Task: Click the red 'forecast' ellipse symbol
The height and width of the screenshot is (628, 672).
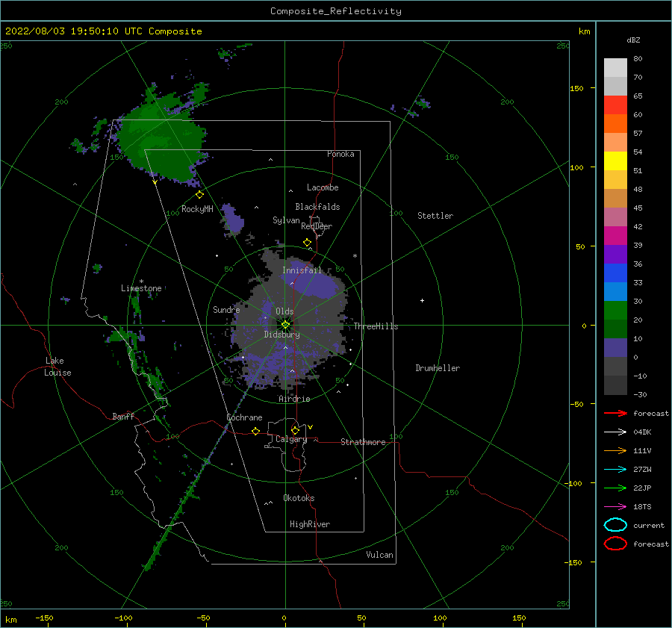Action: 615,544
